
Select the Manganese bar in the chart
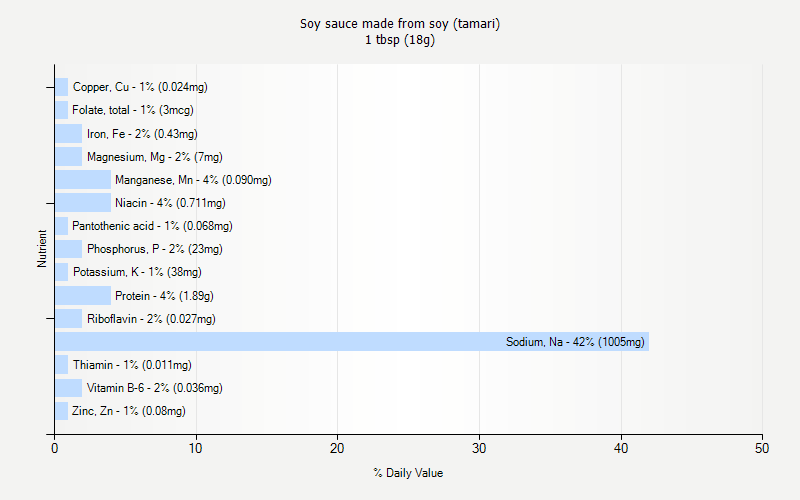[83, 180]
